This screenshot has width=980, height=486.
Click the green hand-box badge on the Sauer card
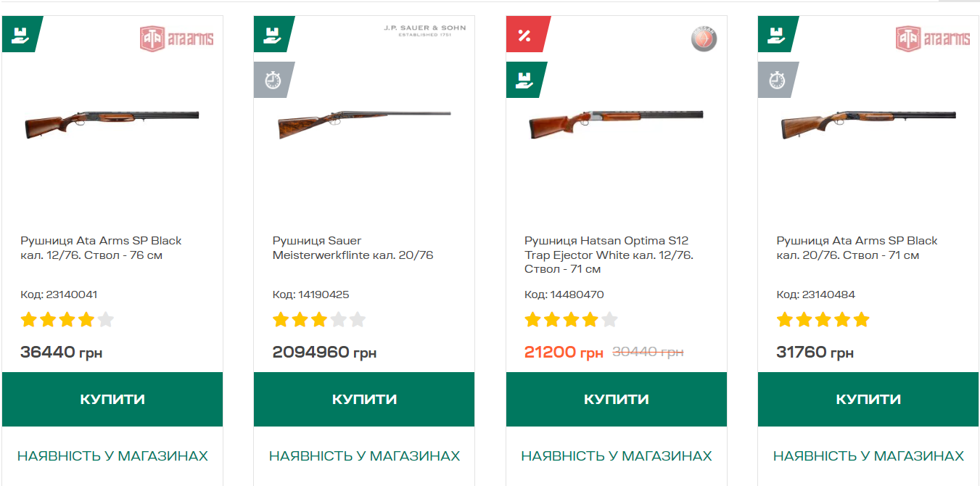[x=273, y=34]
